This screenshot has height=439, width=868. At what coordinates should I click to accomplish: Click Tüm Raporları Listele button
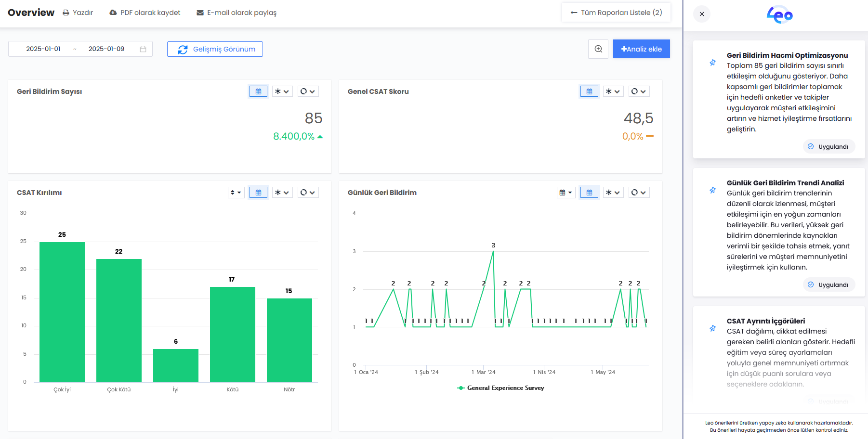click(x=616, y=13)
